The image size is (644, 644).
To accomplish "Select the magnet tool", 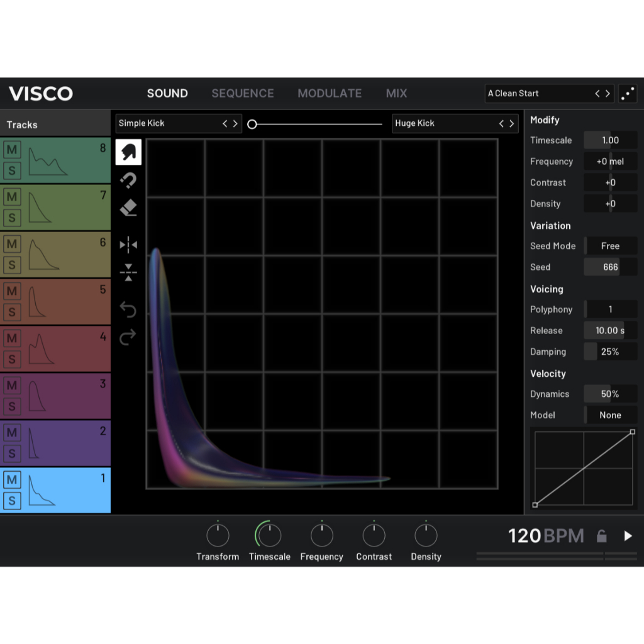I will [128, 180].
